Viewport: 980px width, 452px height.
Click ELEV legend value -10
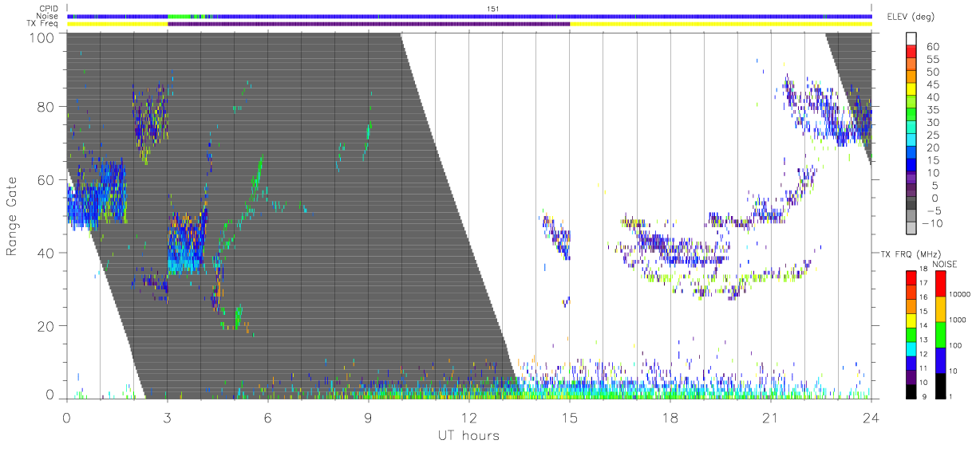point(932,223)
